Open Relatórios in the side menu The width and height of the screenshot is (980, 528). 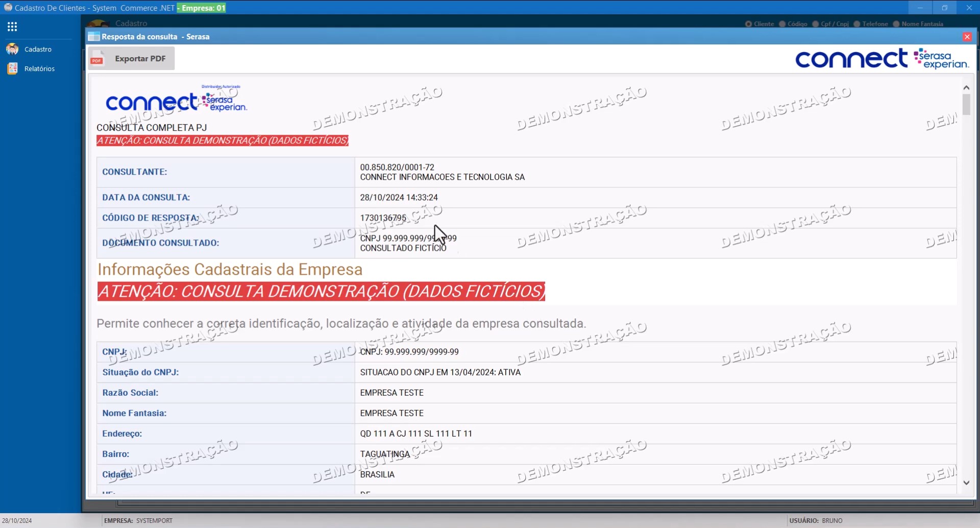point(39,68)
